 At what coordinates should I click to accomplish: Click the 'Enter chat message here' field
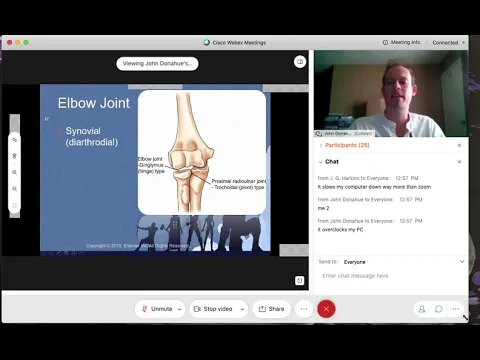pyautogui.click(x=391, y=276)
